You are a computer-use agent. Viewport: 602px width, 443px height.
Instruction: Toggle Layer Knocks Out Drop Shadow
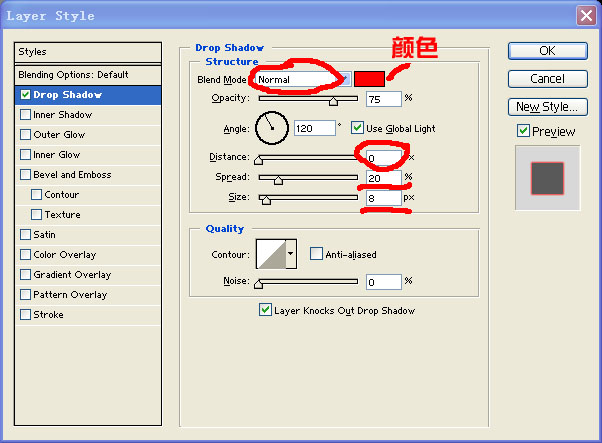click(x=265, y=310)
